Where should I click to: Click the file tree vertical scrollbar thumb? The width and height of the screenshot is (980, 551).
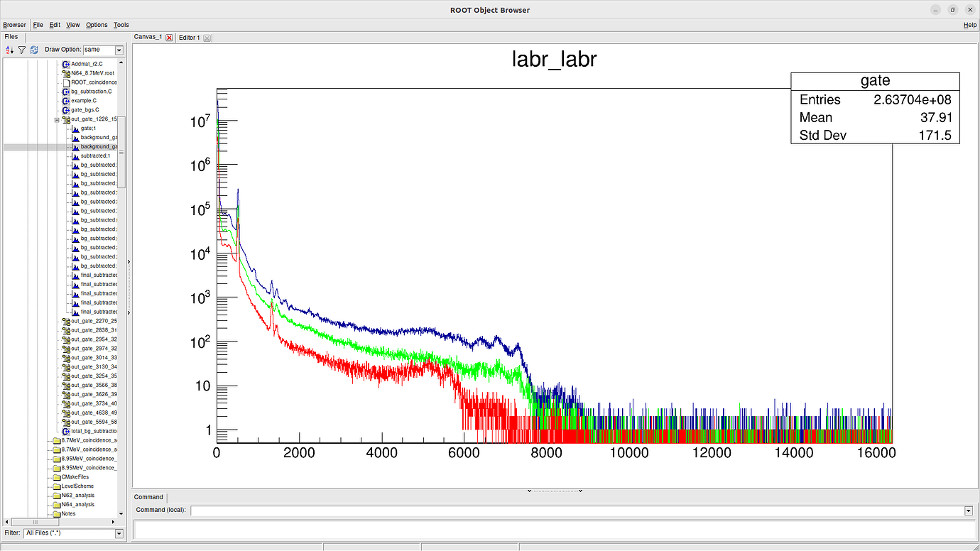coord(121,152)
